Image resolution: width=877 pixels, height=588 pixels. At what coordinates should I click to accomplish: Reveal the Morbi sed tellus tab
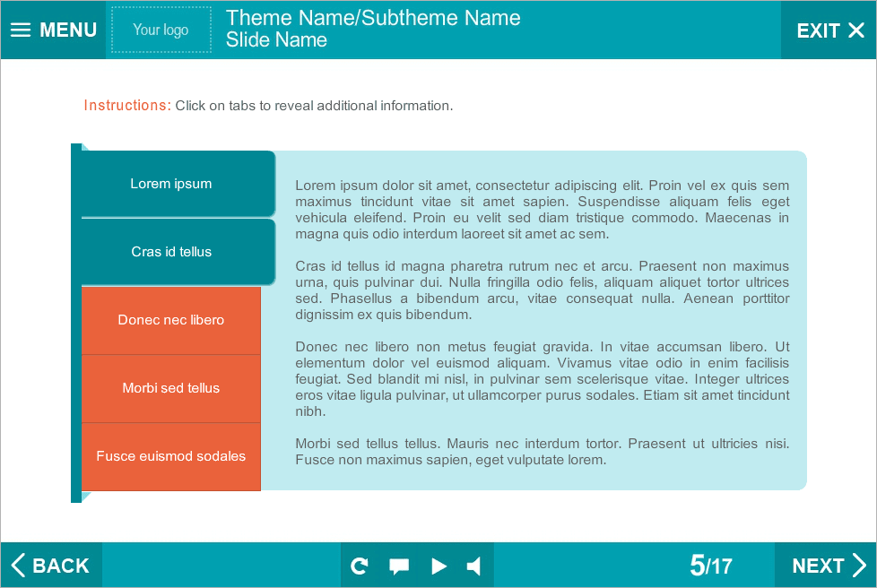(171, 388)
